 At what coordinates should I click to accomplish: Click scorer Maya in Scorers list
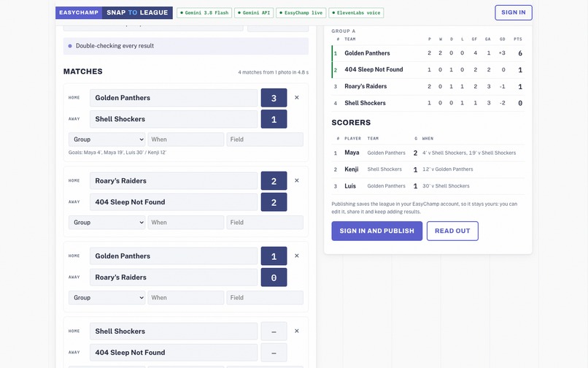click(x=428, y=153)
